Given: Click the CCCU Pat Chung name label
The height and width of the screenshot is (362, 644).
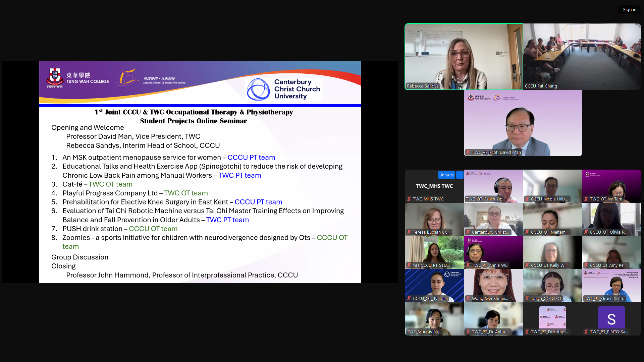Looking at the screenshot, I should tap(541, 86).
